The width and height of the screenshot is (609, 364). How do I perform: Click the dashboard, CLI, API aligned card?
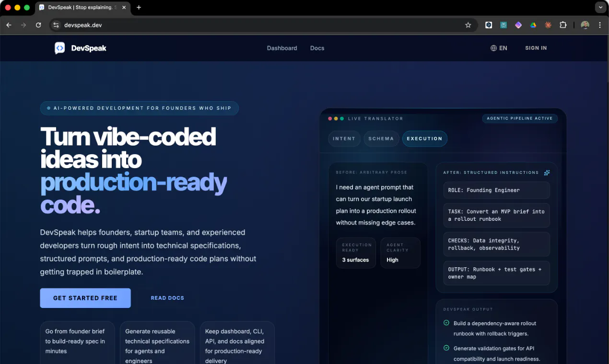pos(237,342)
